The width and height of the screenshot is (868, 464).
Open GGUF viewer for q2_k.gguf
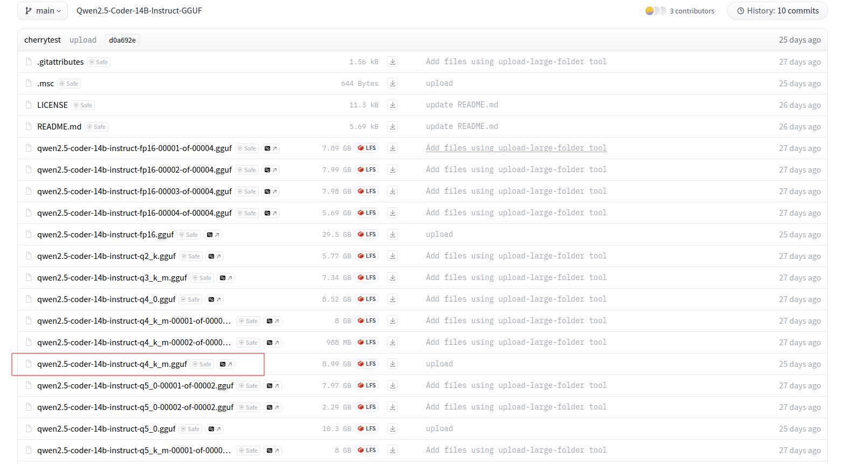pyautogui.click(x=215, y=256)
